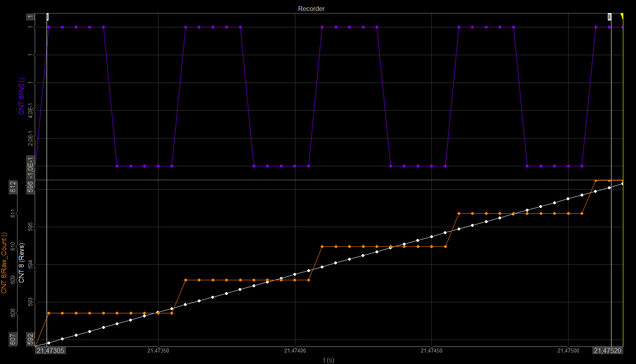
Task: Click time tick label 21,47350
Action: (158, 351)
